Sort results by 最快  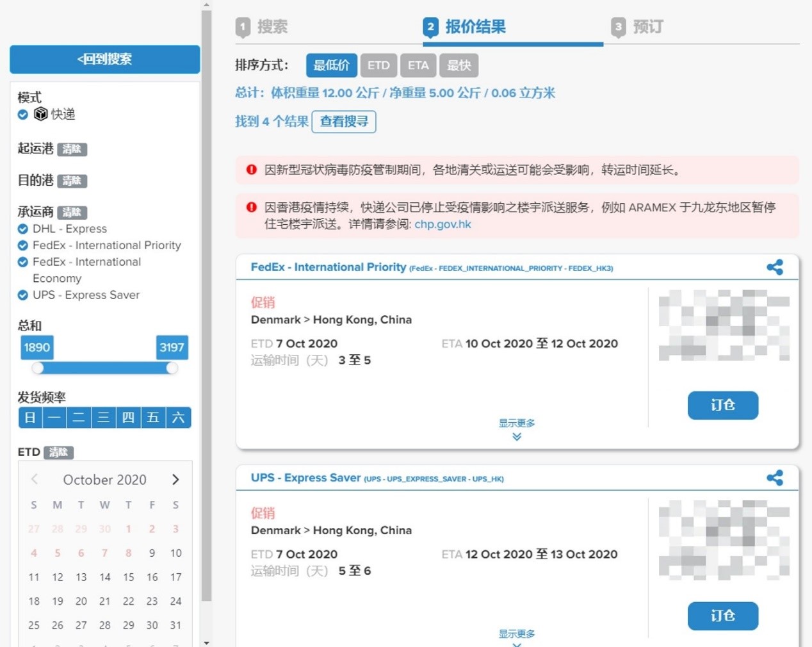click(x=459, y=65)
